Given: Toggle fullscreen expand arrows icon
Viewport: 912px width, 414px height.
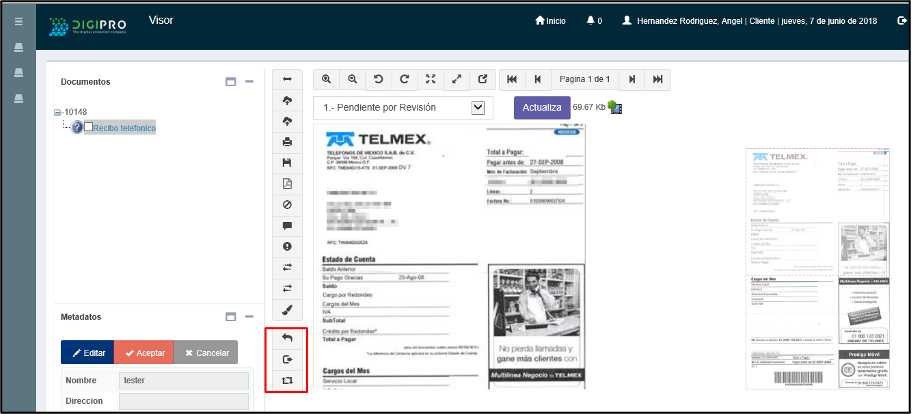Looking at the screenshot, I should coord(457,80).
